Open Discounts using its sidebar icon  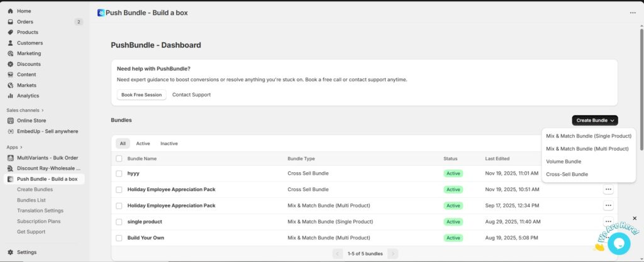(11, 64)
